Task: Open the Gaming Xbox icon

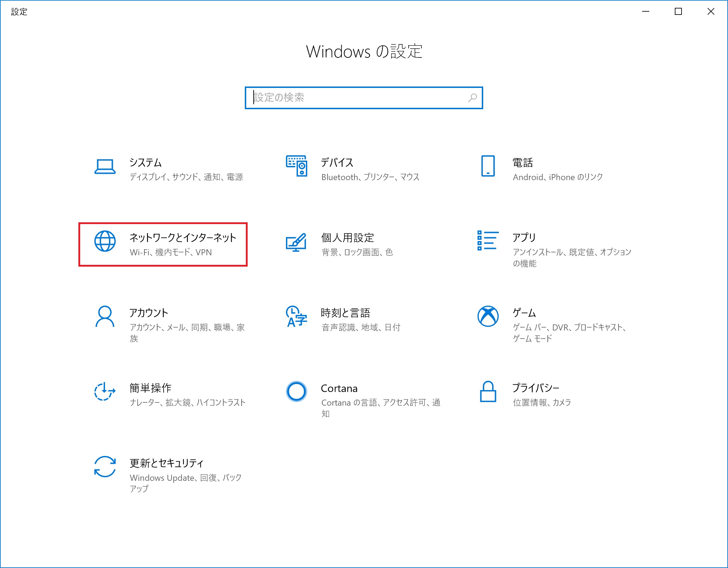Action: [488, 316]
